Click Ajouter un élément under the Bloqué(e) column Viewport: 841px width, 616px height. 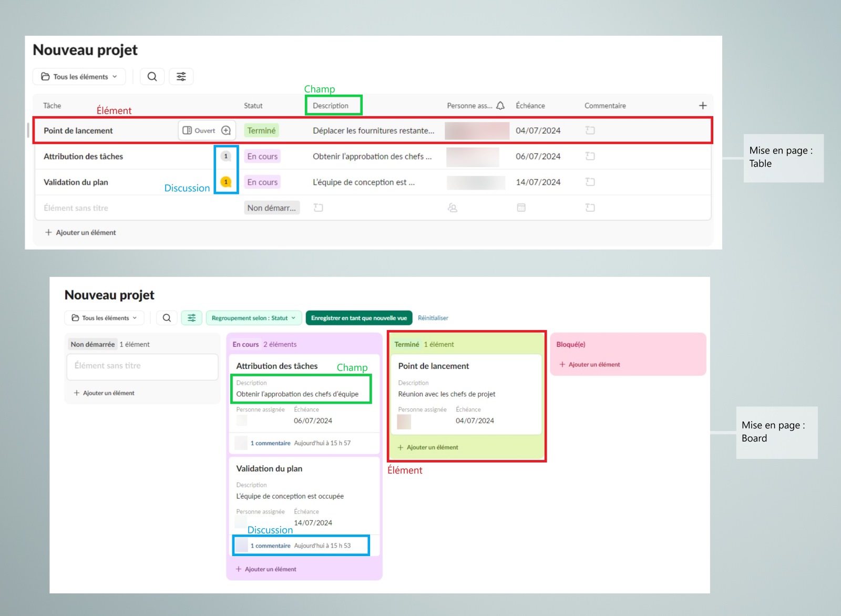pos(590,364)
